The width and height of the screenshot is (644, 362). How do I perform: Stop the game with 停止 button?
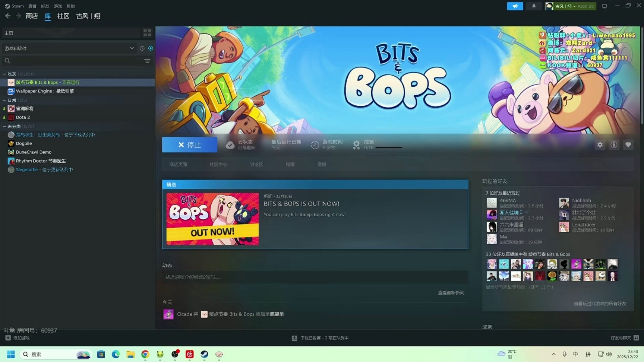click(190, 145)
